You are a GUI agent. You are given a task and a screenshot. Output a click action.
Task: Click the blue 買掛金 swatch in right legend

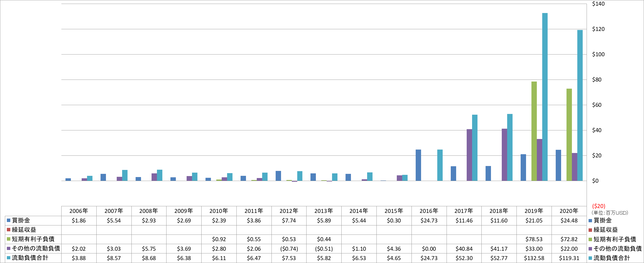tap(590, 221)
